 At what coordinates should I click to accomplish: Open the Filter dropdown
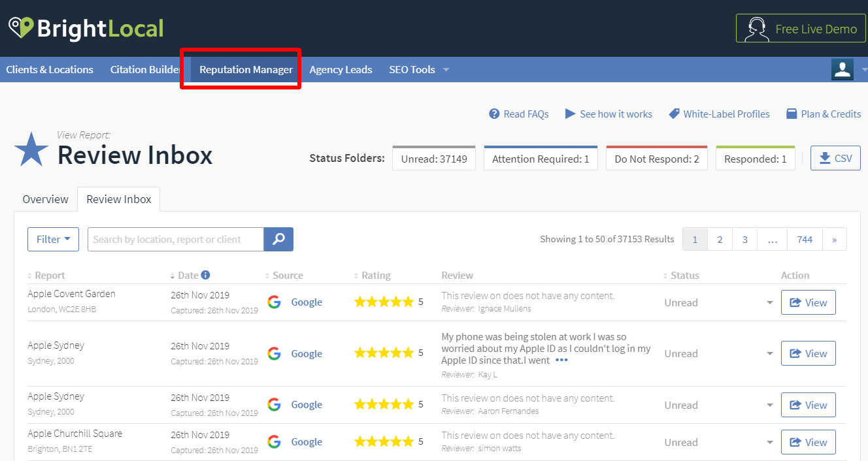coord(53,239)
